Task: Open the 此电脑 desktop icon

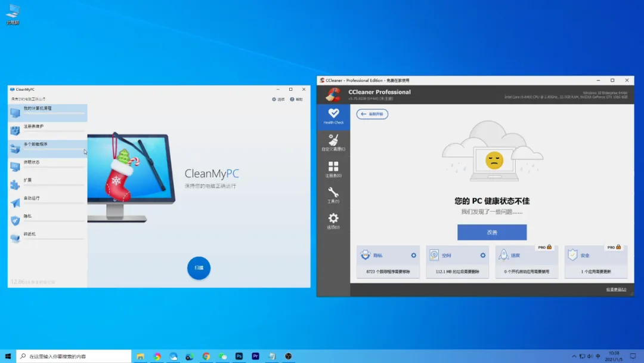Action: click(13, 14)
